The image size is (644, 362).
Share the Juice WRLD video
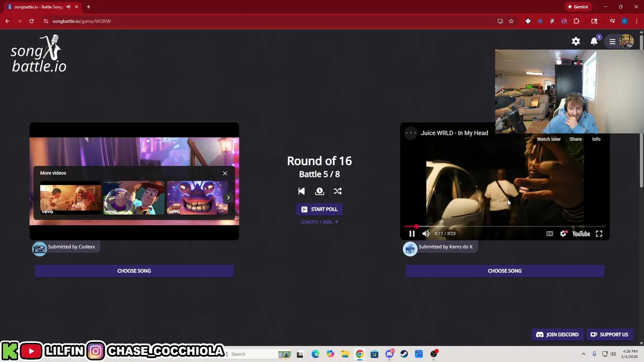(x=575, y=139)
